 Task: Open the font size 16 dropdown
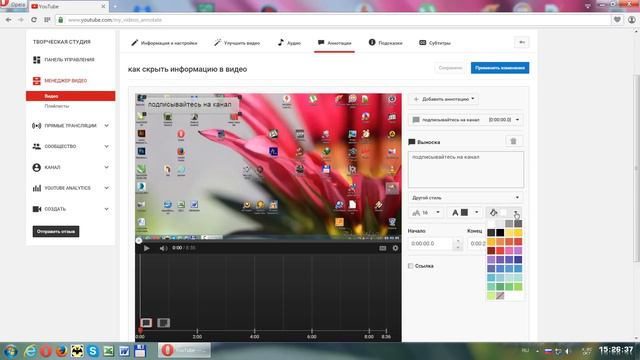coord(426,213)
